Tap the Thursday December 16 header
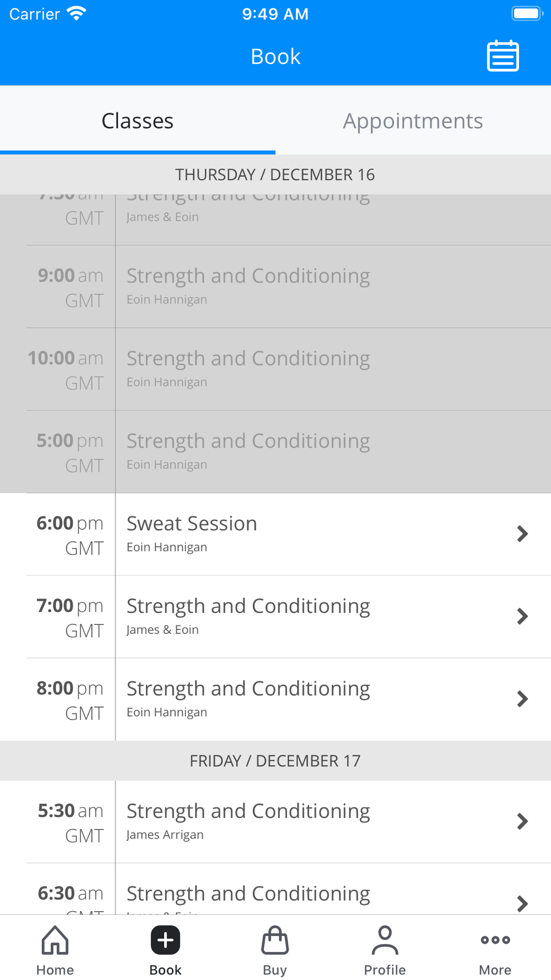Viewport: 551px width, 980px height. click(275, 174)
